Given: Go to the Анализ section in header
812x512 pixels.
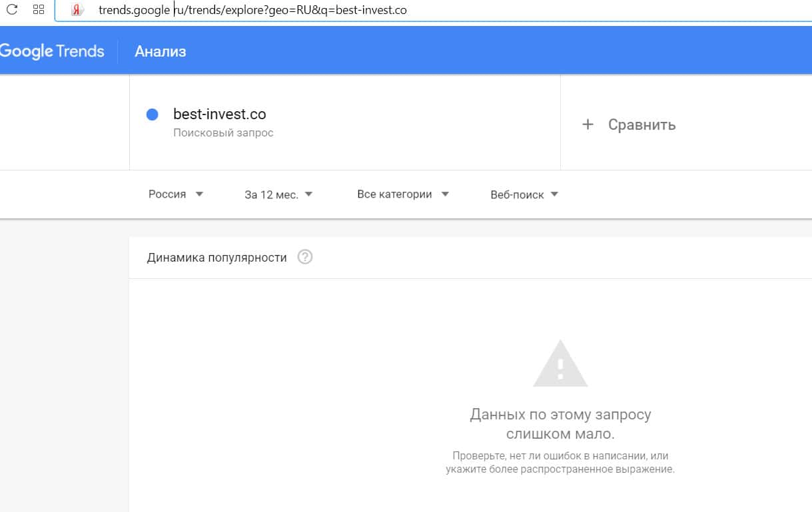Looking at the screenshot, I should 161,51.
